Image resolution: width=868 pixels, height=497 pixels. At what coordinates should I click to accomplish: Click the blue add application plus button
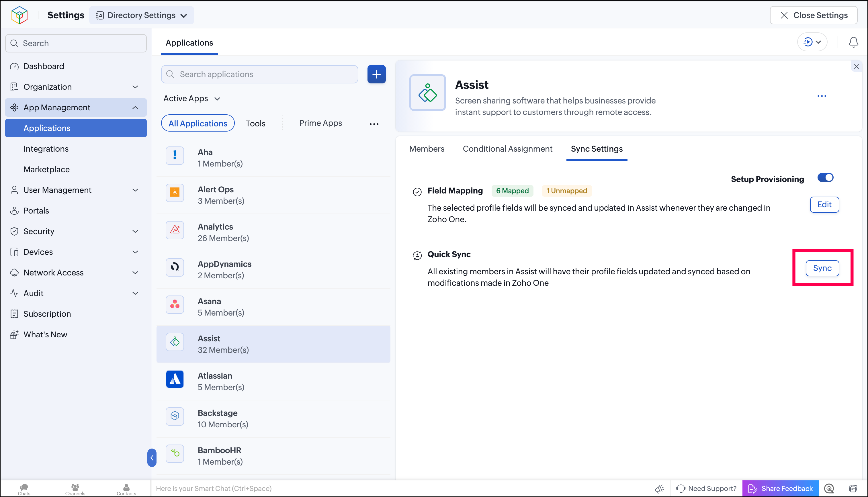point(376,74)
